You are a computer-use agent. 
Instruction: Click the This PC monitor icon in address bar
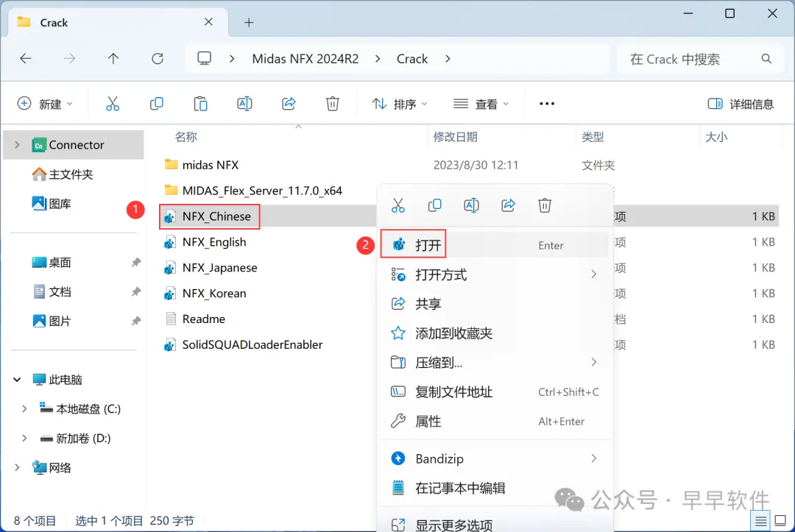point(205,59)
